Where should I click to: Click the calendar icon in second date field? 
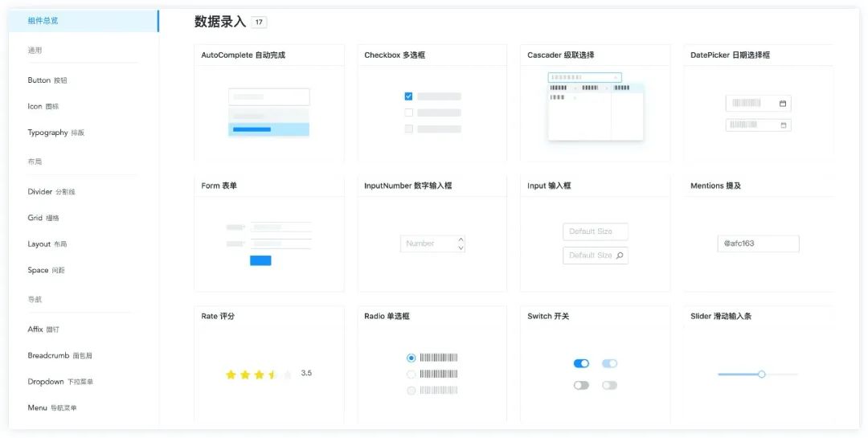click(x=783, y=125)
